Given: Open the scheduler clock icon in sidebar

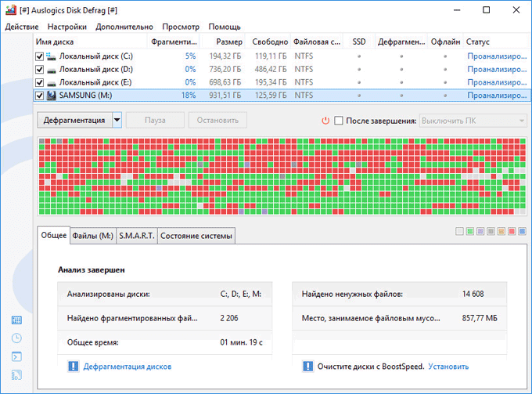Looking at the screenshot, I should tap(16, 338).
